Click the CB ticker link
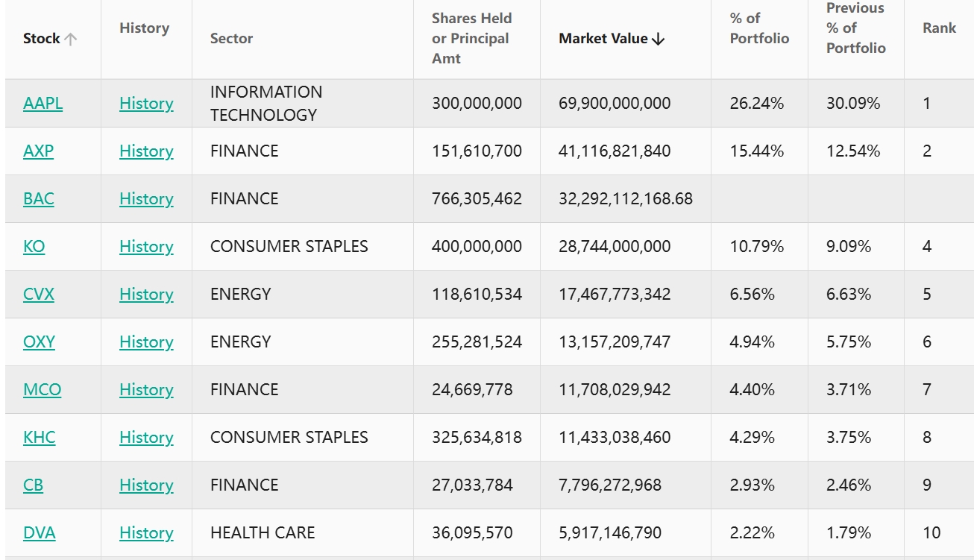 click(x=33, y=485)
